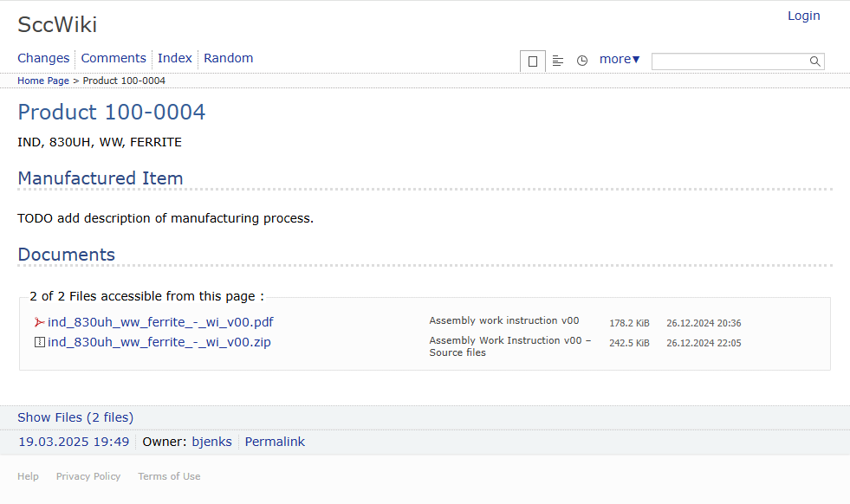Click the '2 of 2 Files accessible' caption
Image resolution: width=850 pixels, height=504 pixels.
click(x=147, y=296)
